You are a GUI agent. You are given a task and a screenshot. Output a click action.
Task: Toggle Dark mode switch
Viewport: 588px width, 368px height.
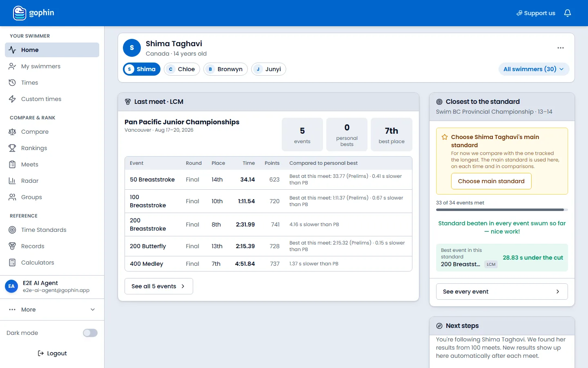[x=90, y=333]
